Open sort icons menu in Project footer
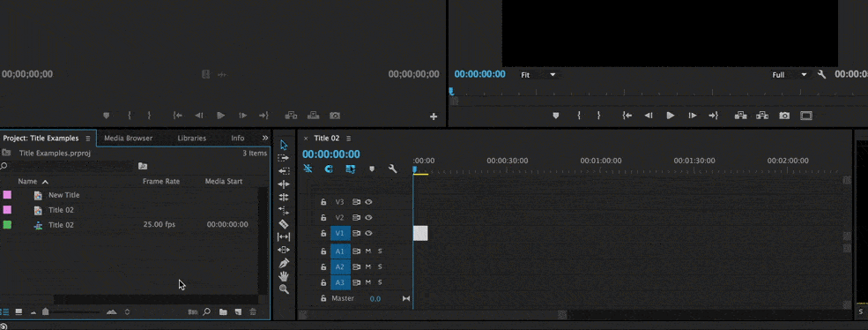The image size is (868, 330). [127, 311]
